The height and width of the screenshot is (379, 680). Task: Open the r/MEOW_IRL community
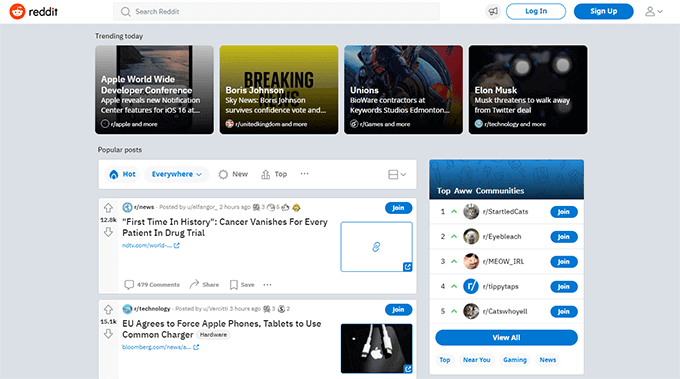pyautogui.click(x=503, y=261)
